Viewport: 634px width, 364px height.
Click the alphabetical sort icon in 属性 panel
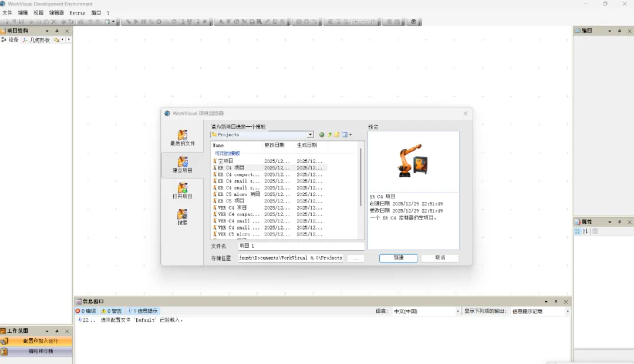click(585, 231)
